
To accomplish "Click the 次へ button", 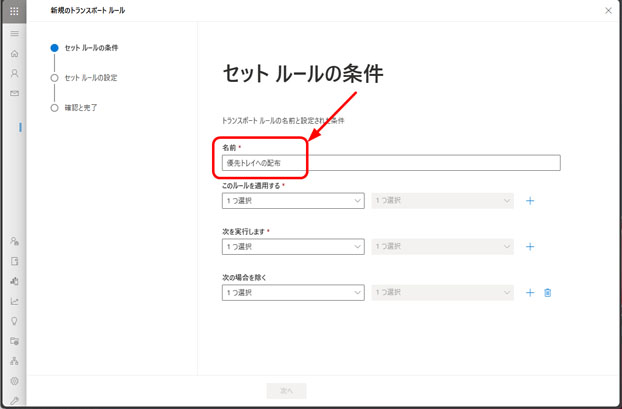I will coord(286,391).
